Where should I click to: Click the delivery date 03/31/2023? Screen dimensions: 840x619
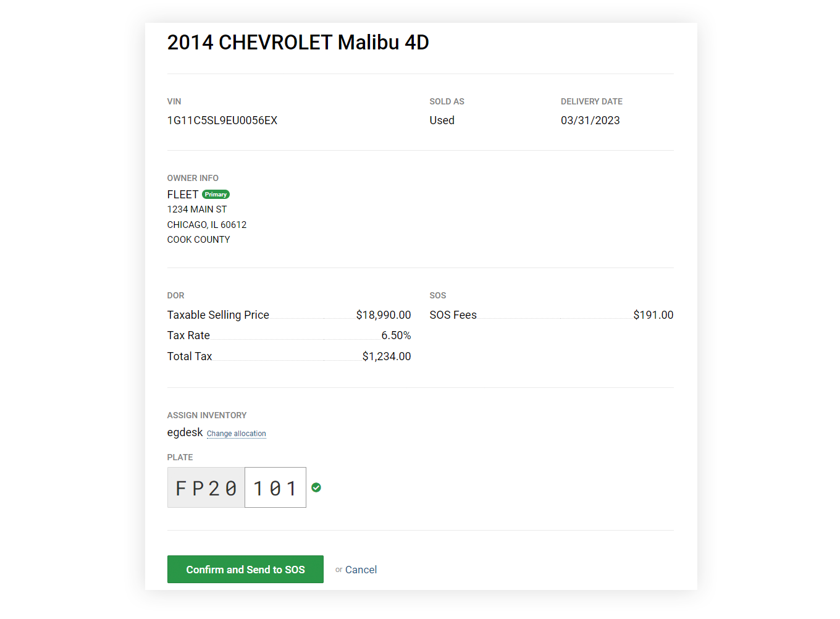590,120
